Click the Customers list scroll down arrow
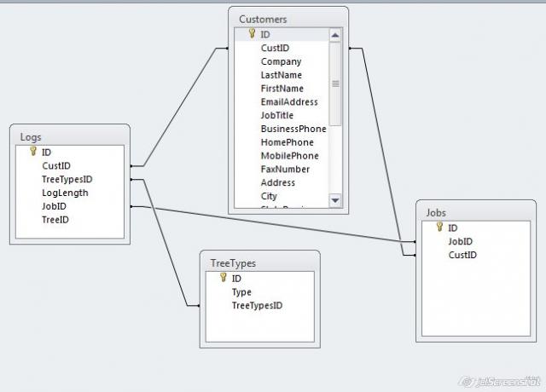The height and width of the screenshot is (392, 546). 335,200
